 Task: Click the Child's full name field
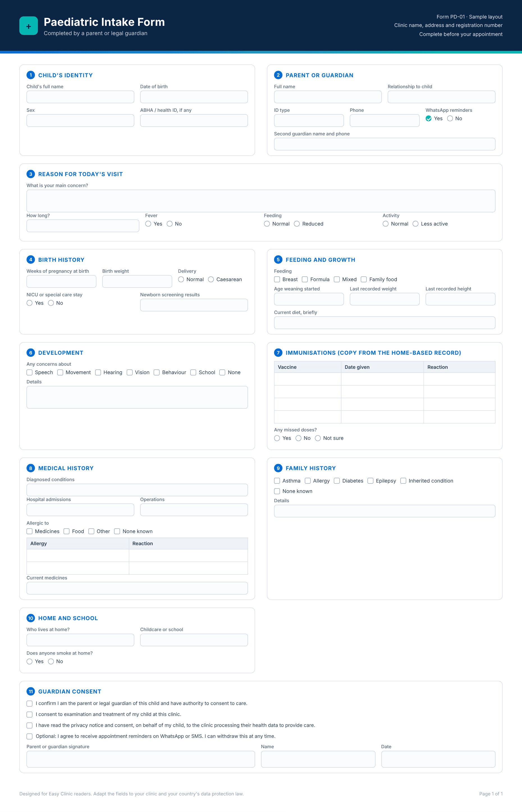[80, 97]
